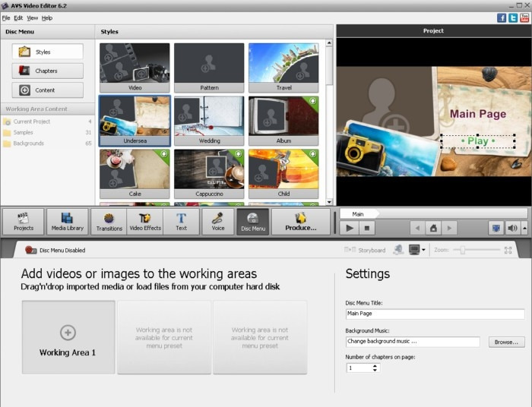532x407 pixels.
Task: Open the Projects section
Action: (x=24, y=222)
